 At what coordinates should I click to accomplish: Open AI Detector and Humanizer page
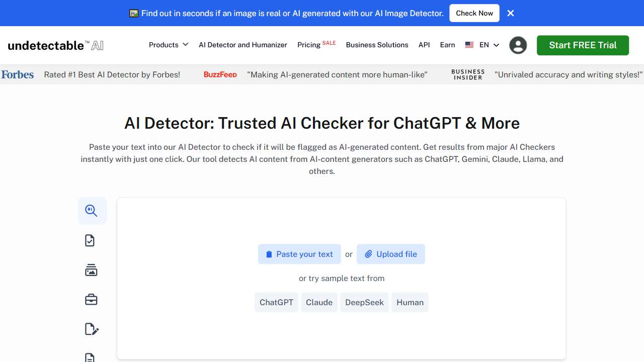point(243,45)
